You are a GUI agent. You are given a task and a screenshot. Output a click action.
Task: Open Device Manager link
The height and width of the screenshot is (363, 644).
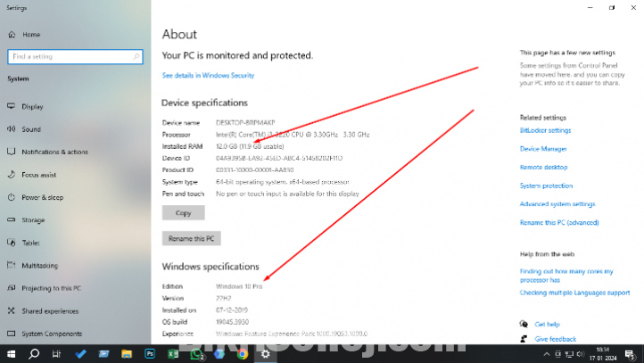coord(543,149)
